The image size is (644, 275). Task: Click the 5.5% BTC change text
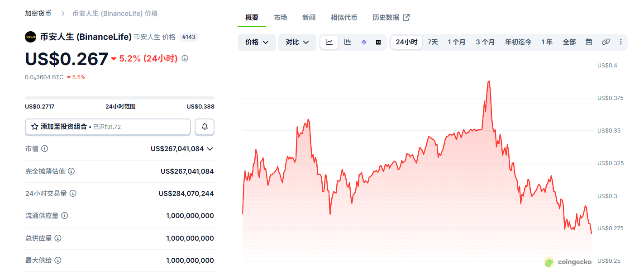click(x=76, y=77)
